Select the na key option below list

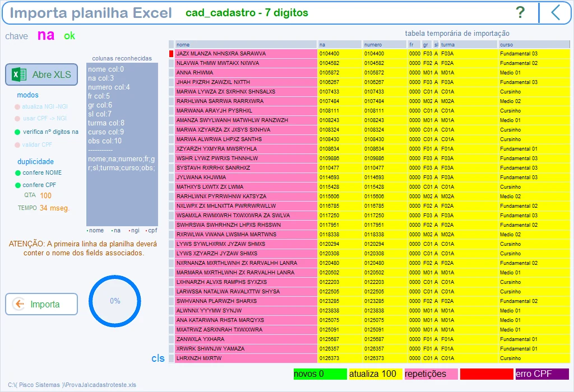click(116, 230)
